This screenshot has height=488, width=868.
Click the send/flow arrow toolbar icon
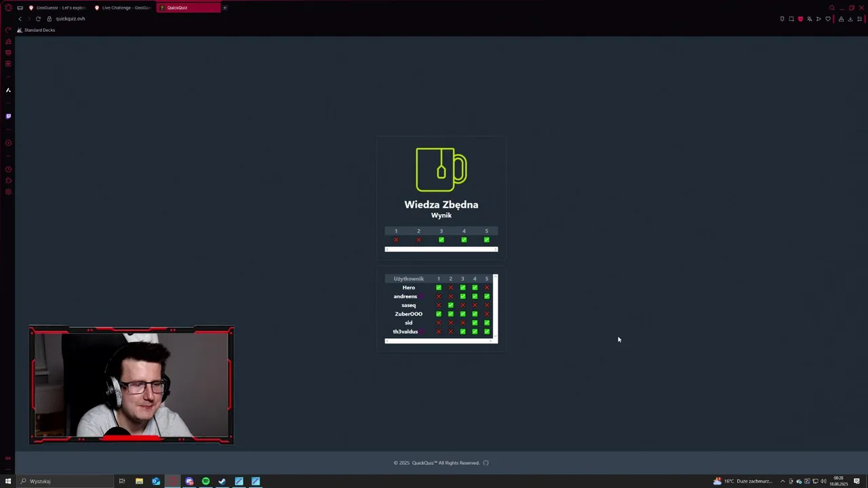pos(818,18)
